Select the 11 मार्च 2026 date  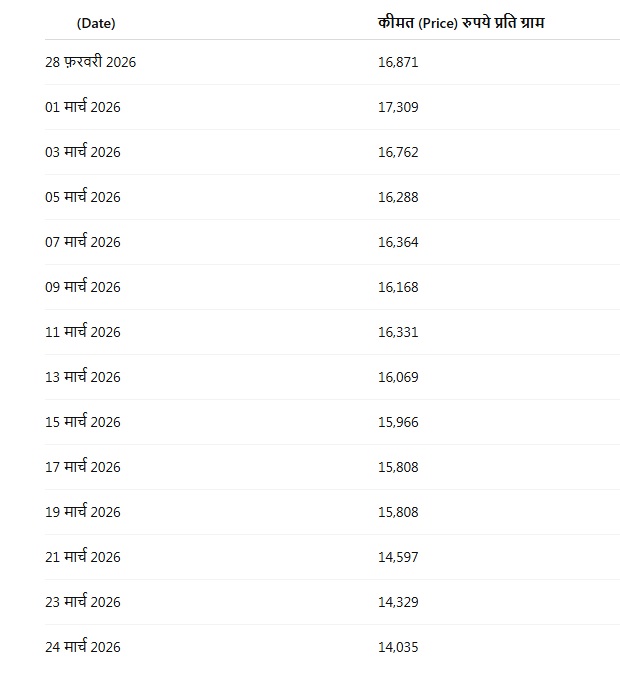(x=82, y=332)
